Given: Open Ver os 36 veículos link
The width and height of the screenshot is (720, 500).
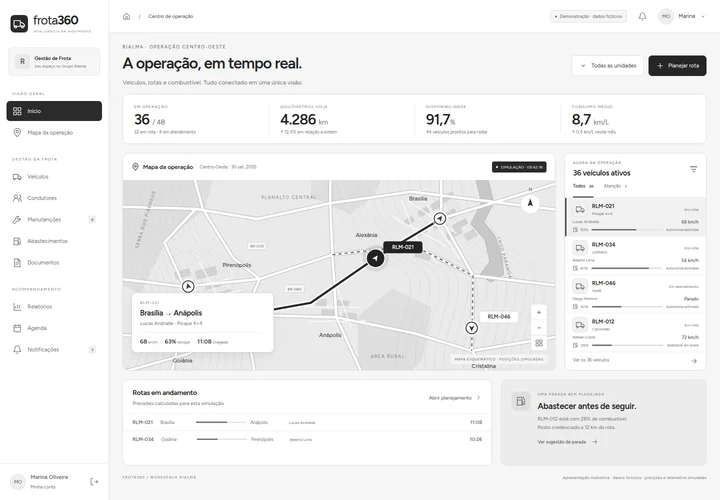Looking at the screenshot, I should tap(591, 360).
